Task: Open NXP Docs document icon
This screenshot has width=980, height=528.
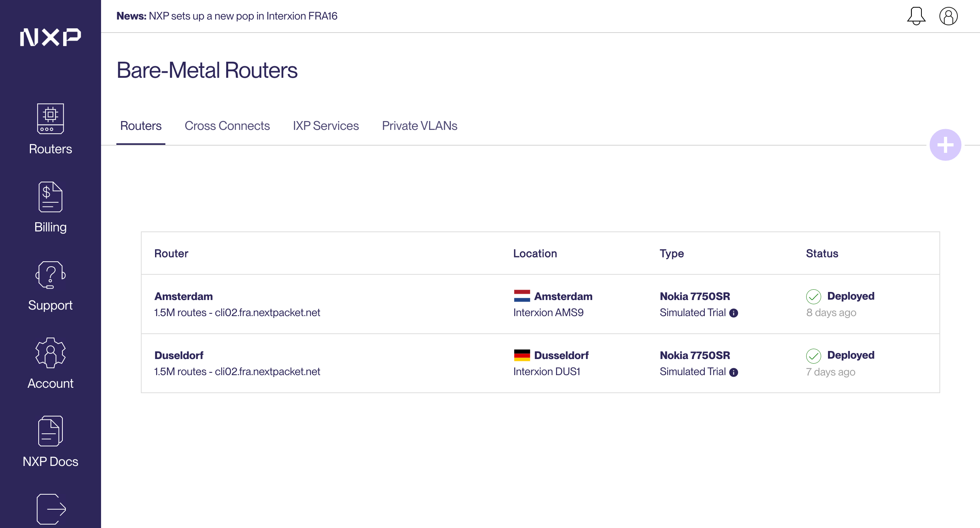Action: click(x=51, y=431)
